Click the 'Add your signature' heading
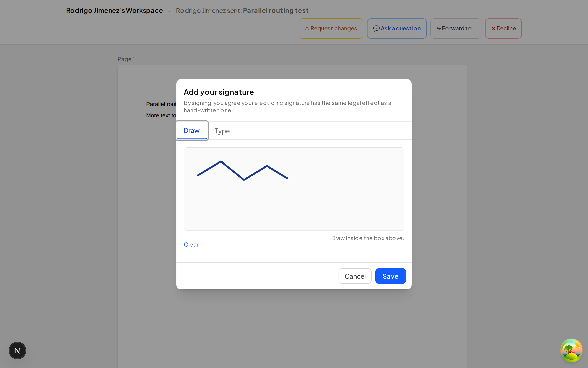 point(219,92)
